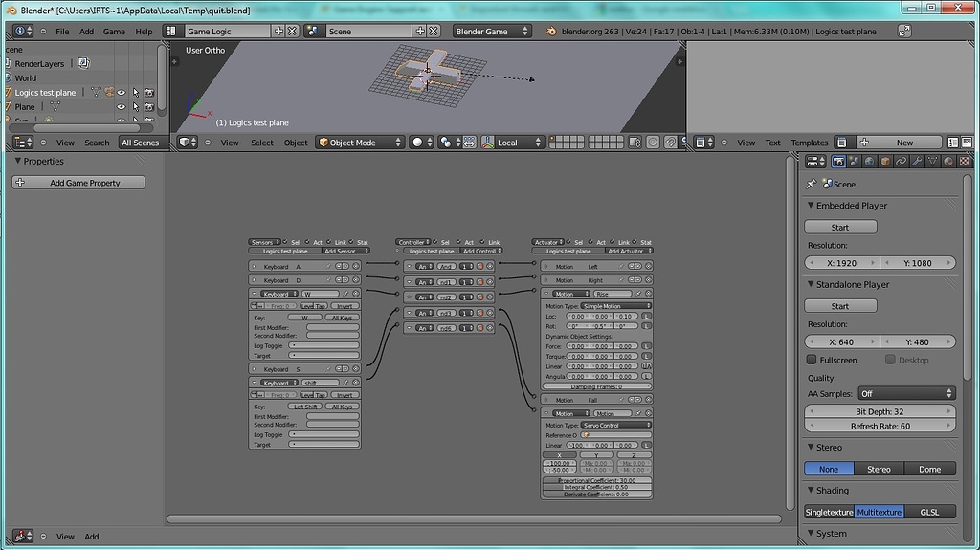
Task: Click the Properties editor type icon
Action: coord(815,162)
